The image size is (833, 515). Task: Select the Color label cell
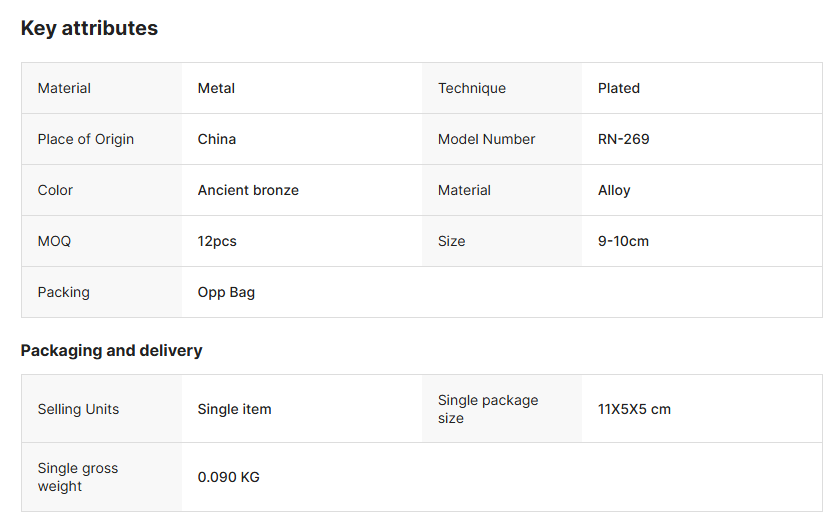pyautogui.click(x=56, y=190)
